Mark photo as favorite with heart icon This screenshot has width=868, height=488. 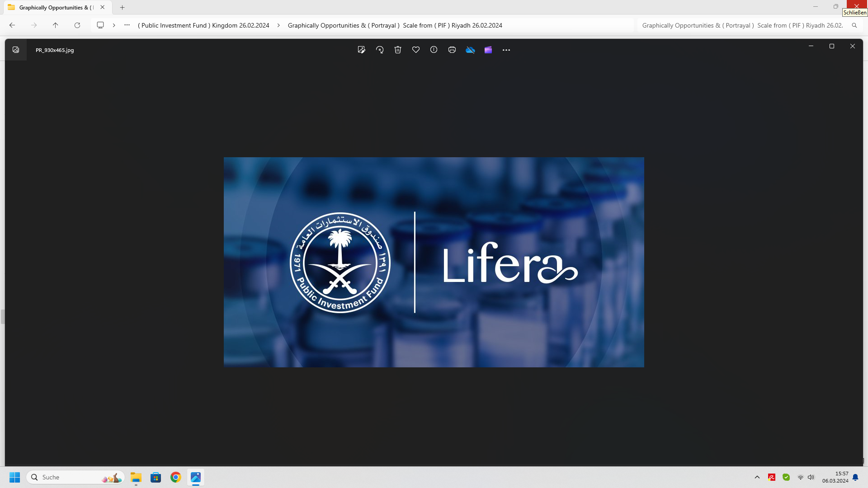coord(416,50)
